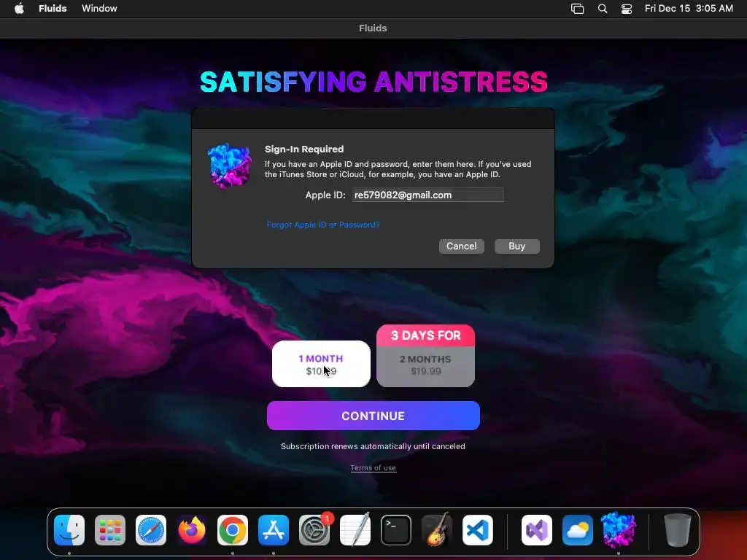Image resolution: width=747 pixels, height=560 pixels.
Task: Open Finder from the dock
Action: (69, 530)
